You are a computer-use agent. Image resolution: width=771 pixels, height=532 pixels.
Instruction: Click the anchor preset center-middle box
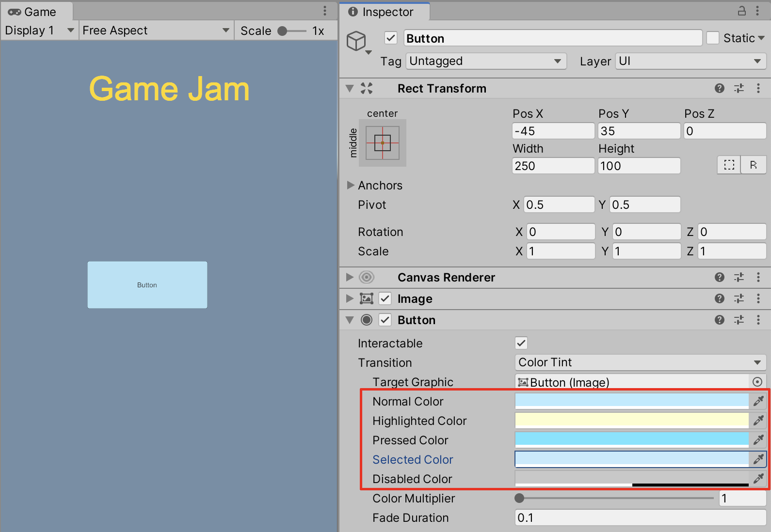[x=383, y=143]
